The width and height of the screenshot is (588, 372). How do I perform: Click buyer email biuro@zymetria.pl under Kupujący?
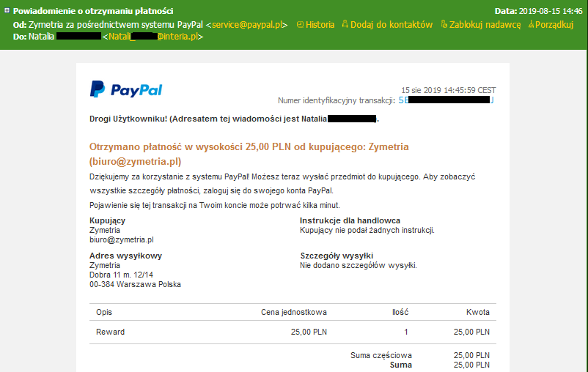click(122, 239)
